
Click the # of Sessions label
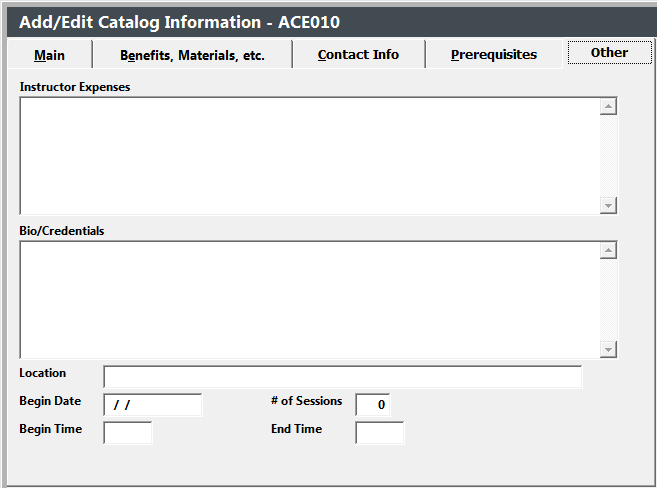(x=307, y=401)
